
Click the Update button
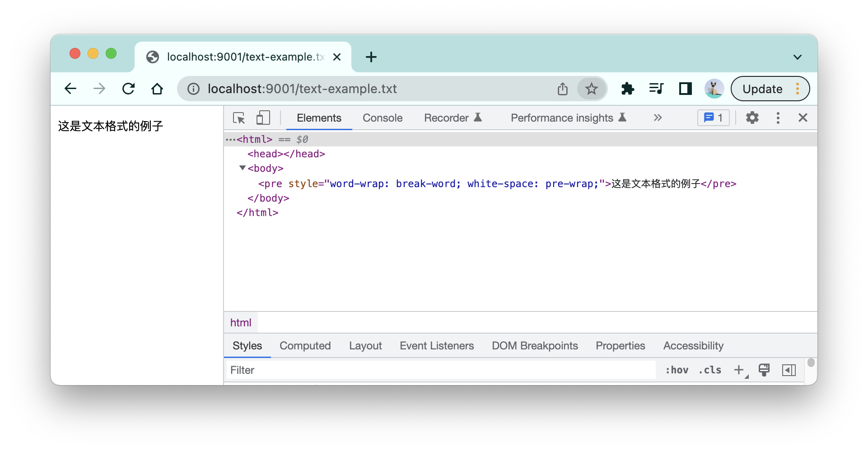point(770,89)
